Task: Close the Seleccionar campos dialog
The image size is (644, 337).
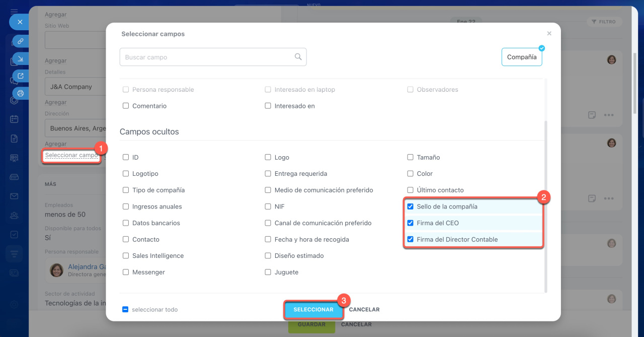Action: point(549,34)
